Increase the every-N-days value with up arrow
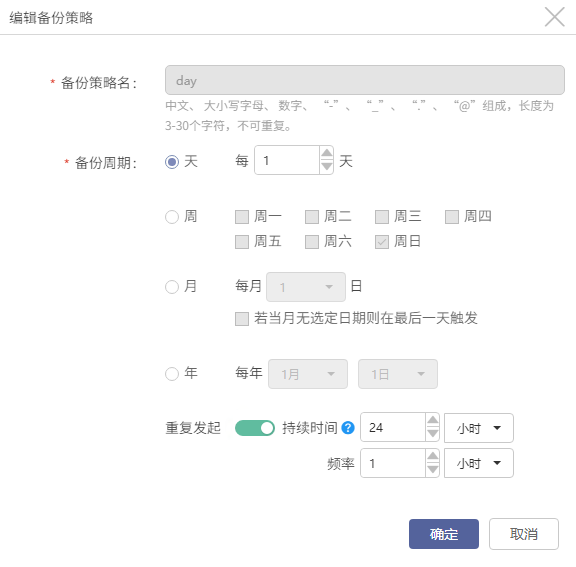 coord(326,153)
